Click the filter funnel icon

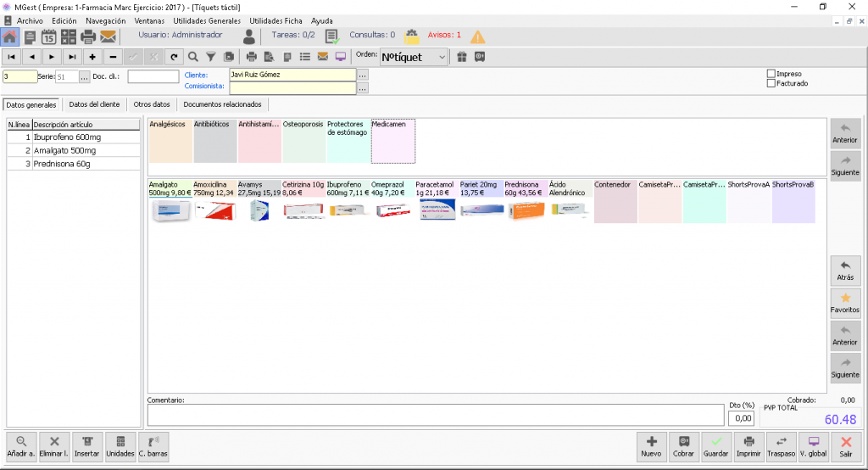(211, 57)
